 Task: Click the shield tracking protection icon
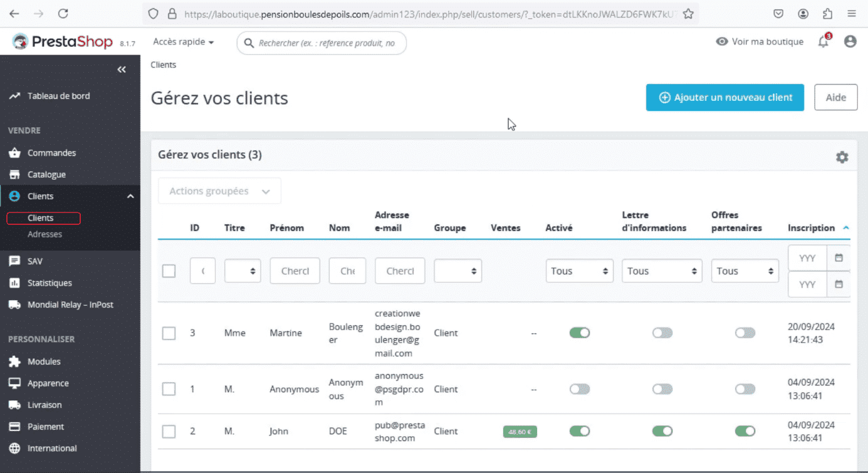coord(154,14)
